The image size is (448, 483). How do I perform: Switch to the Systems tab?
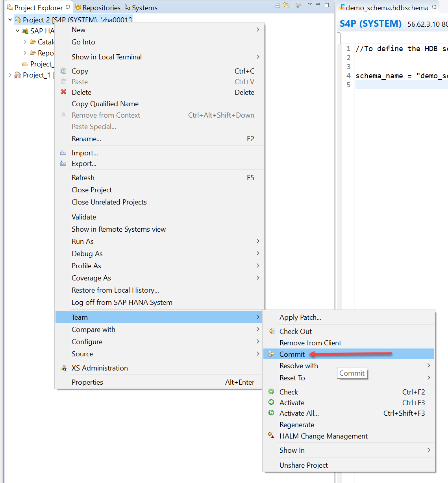coord(141,7)
